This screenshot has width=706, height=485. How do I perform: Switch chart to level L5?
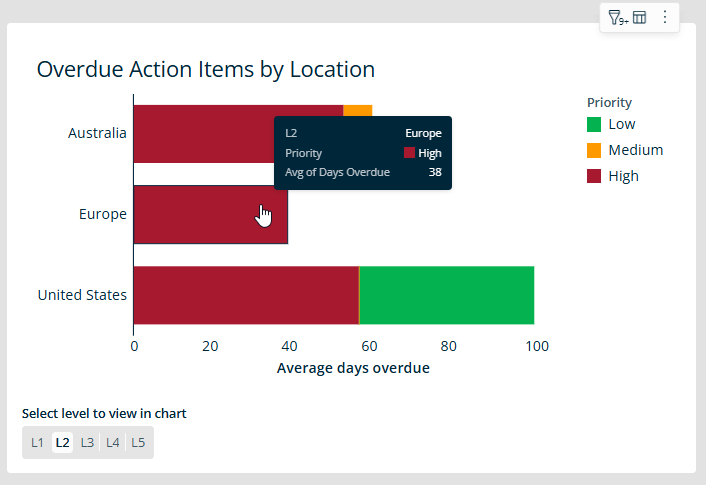[138, 442]
